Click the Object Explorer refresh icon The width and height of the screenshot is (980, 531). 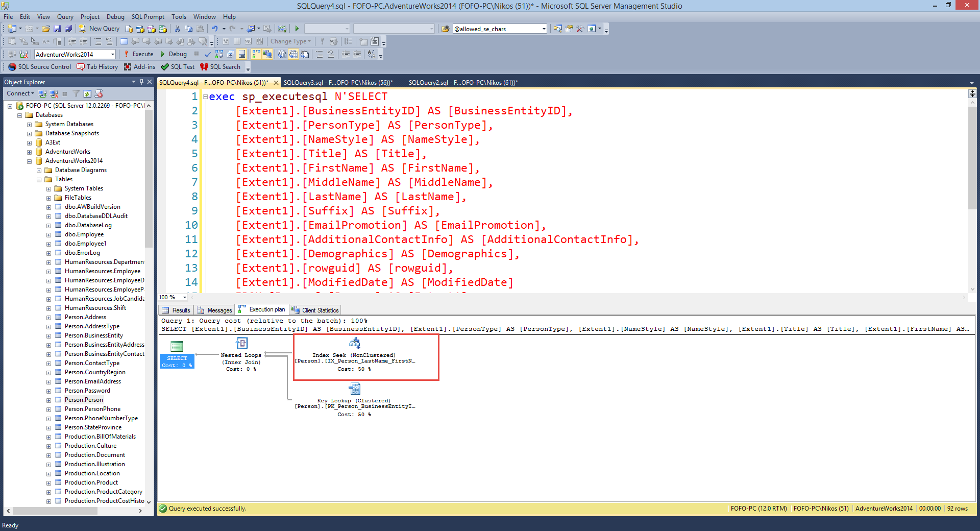(87, 94)
